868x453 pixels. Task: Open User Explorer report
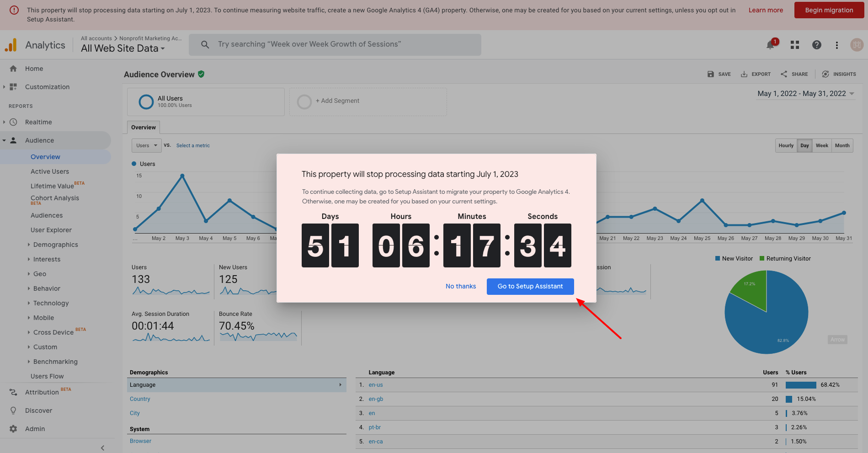point(51,230)
